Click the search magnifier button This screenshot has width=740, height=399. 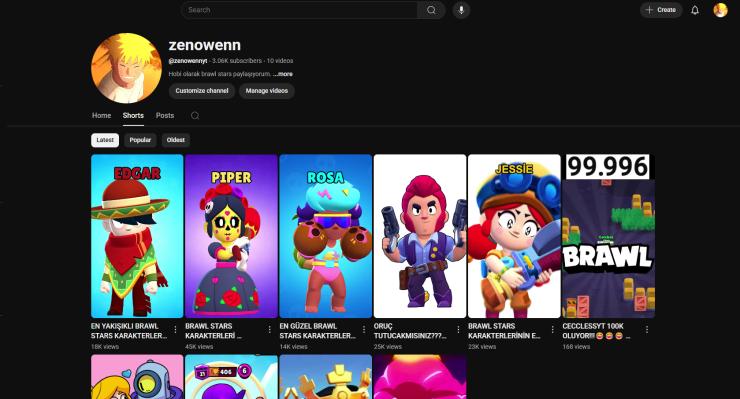tap(431, 10)
